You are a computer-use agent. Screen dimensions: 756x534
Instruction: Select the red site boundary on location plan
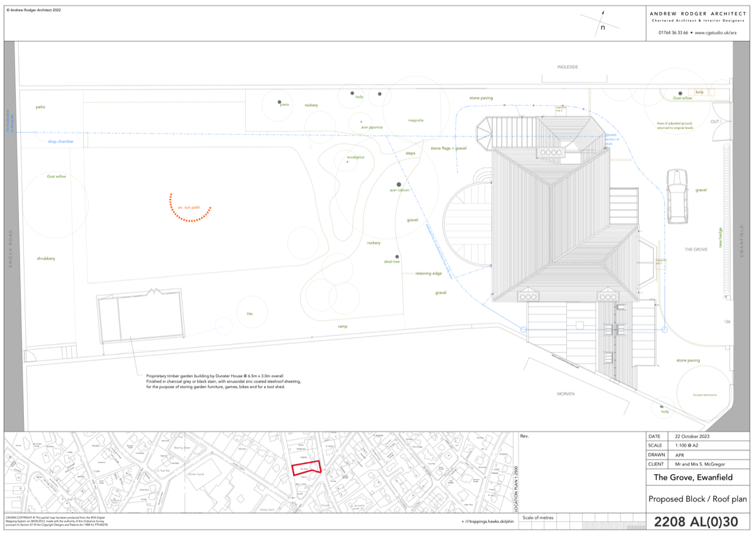click(x=307, y=469)
